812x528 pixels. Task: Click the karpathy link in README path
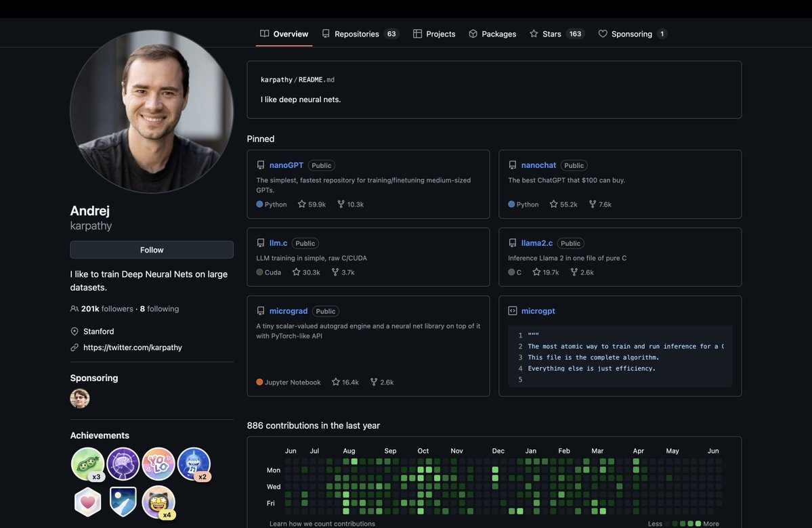pos(276,80)
